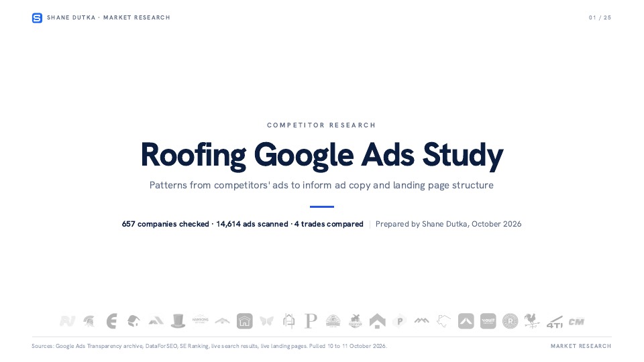The image size is (644, 362).
Task: Click the 4TI competitor logo
Action: click(555, 322)
